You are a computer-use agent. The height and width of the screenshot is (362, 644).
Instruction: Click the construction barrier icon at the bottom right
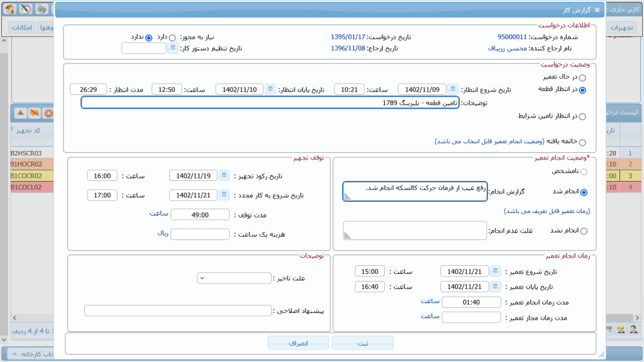[609, 329]
